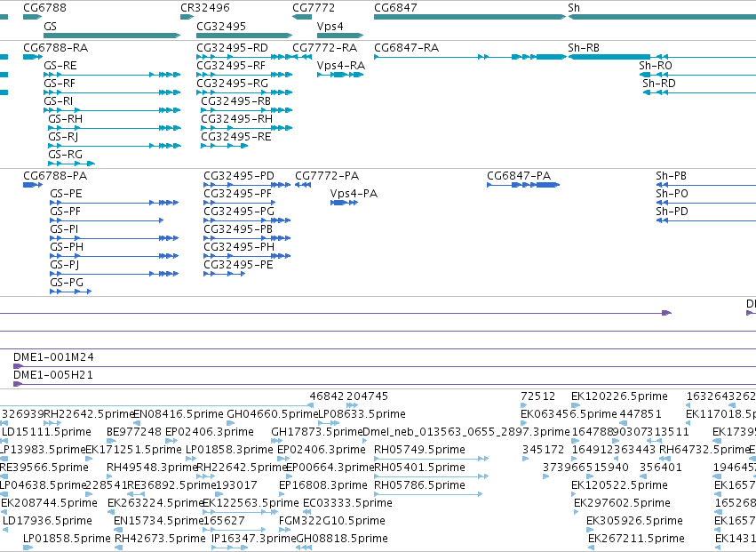Viewport: 756px width, 552px height.
Task: Open the RH05786.5prime EST label
Action: click(420, 485)
